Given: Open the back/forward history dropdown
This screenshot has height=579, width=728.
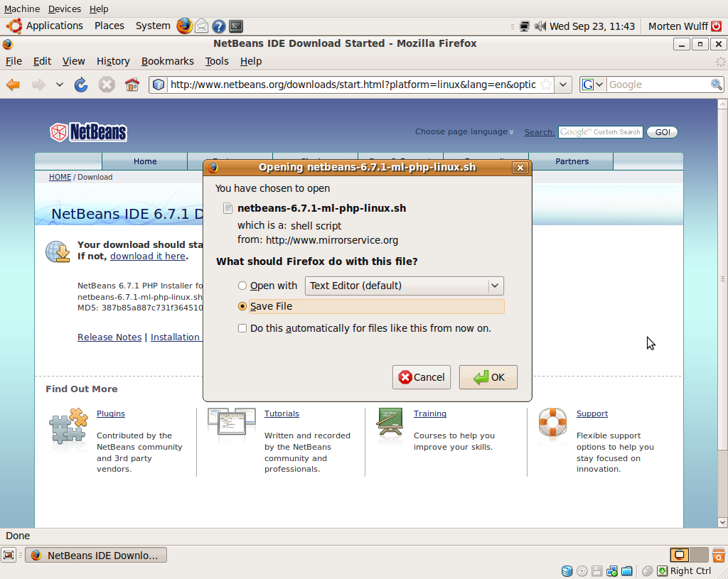Looking at the screenshot, I should 60,85.
